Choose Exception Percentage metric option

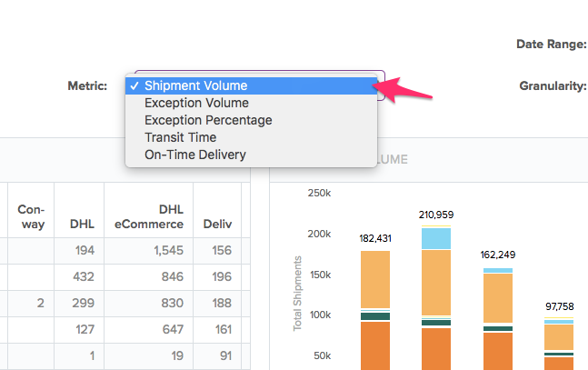pyautogui.click(x=251, y=120)
